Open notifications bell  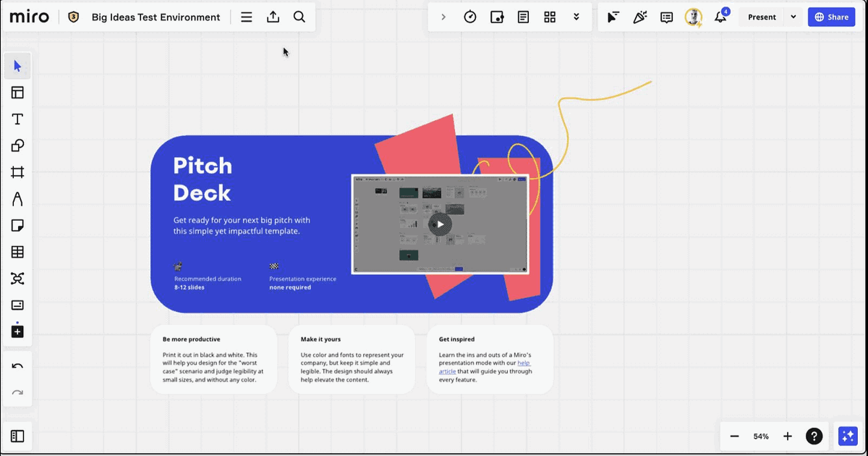720,17
